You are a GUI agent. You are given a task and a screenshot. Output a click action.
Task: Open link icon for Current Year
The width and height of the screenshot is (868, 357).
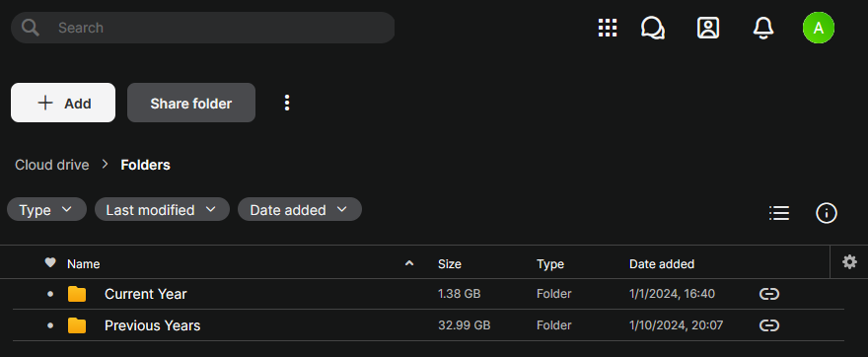click(x=769, y=294)
